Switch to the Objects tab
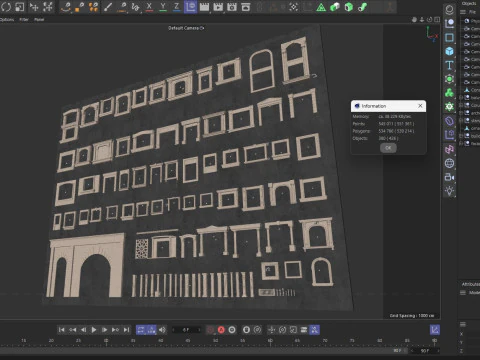This screenshot has width=480, height=360. pyautogui.click(x=469, y=3)
